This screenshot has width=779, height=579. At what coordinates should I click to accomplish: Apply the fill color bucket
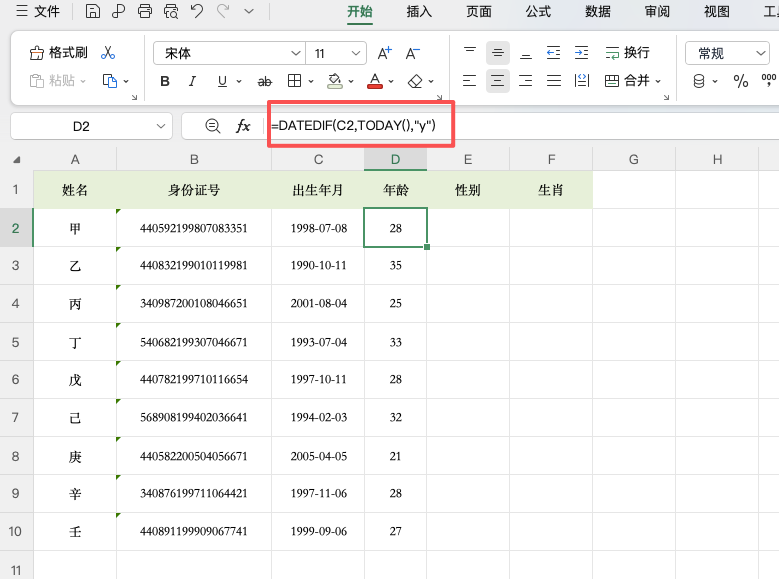335,81
